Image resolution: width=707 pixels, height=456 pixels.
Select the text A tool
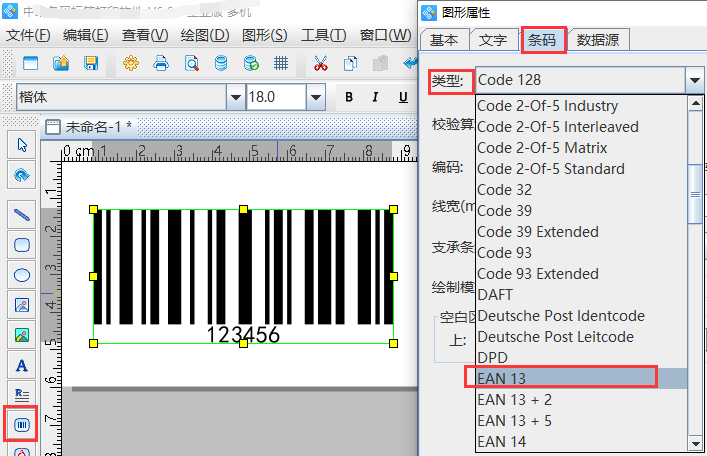coord(22,365)
